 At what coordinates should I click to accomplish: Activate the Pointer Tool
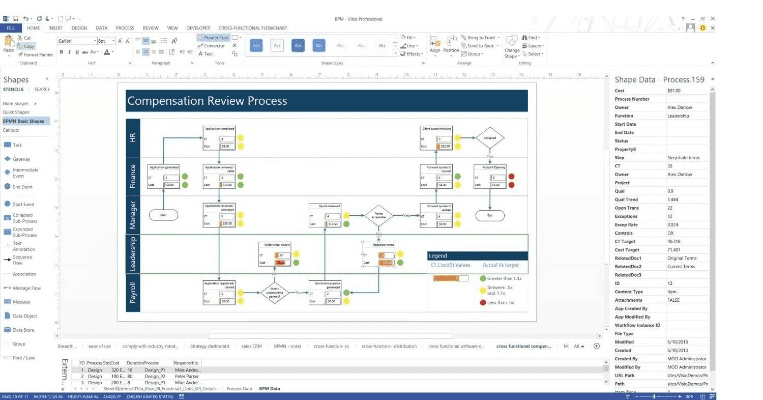212,38
